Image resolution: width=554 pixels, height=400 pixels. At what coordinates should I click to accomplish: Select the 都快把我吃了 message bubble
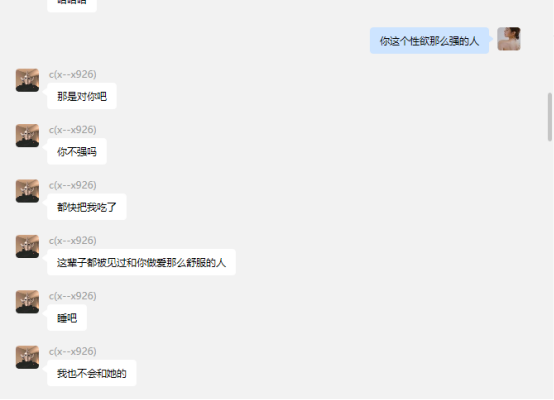click(87, 207)
